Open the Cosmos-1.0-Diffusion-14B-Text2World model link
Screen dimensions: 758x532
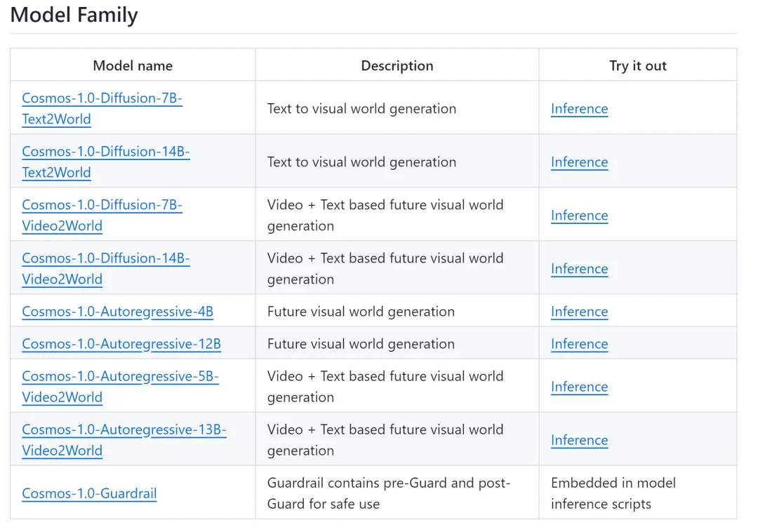105,152
